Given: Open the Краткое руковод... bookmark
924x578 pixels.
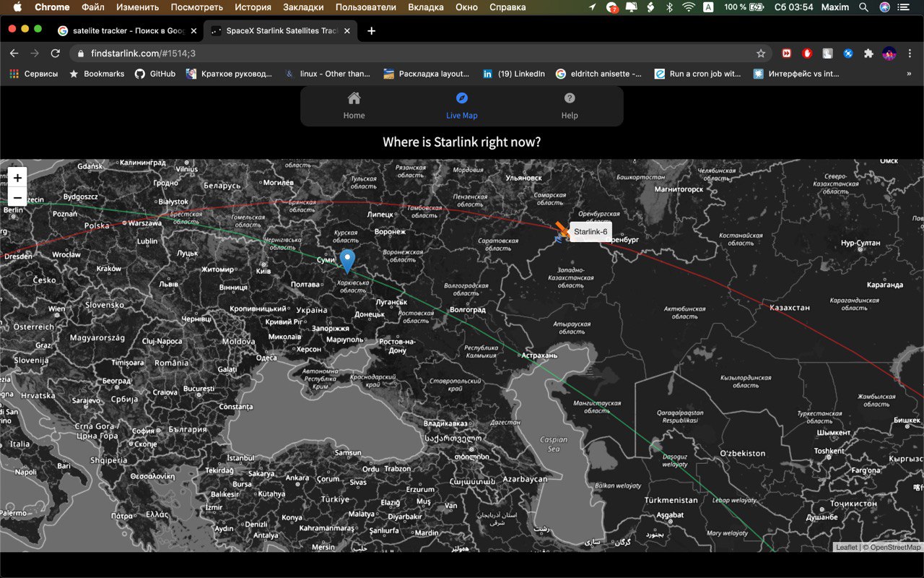Looking at the screenshot, I should (229, 74).
